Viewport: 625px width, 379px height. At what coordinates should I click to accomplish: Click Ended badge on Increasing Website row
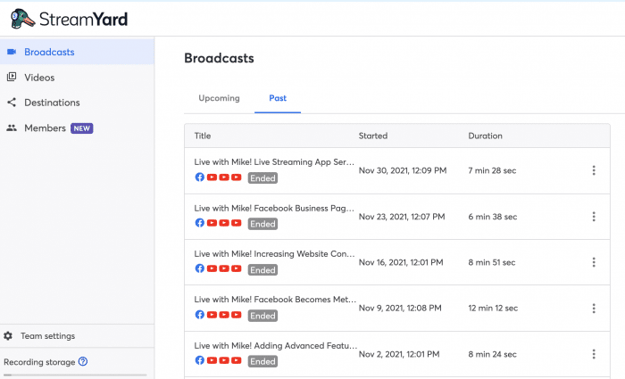[263, 270]
